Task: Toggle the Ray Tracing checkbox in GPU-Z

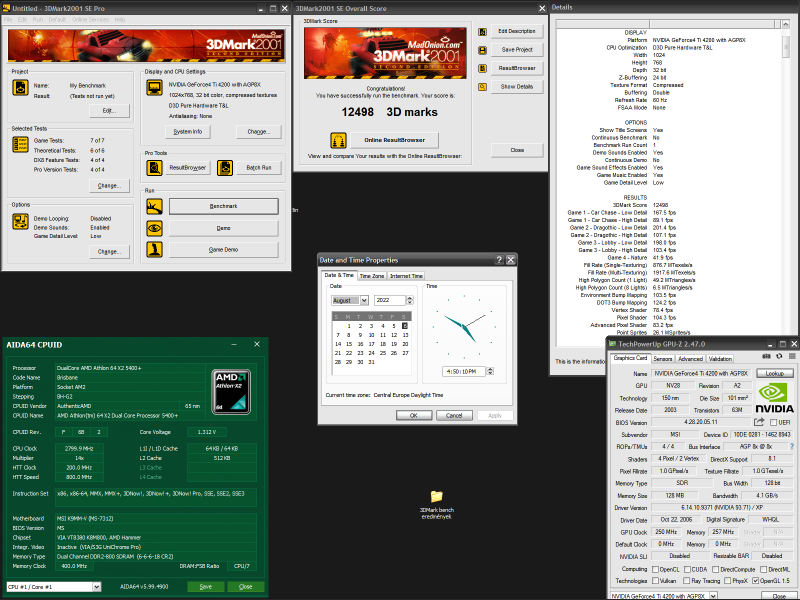Action: click(687, 581)
